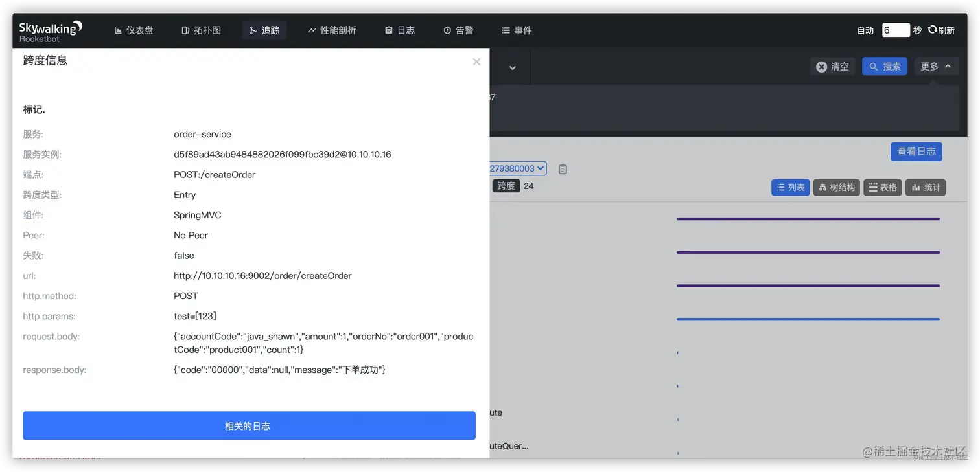The height and width of the screenshot is (472, 980).
Task: Select the endpoint value POST:/createOrder
Action: click(215, 175)
